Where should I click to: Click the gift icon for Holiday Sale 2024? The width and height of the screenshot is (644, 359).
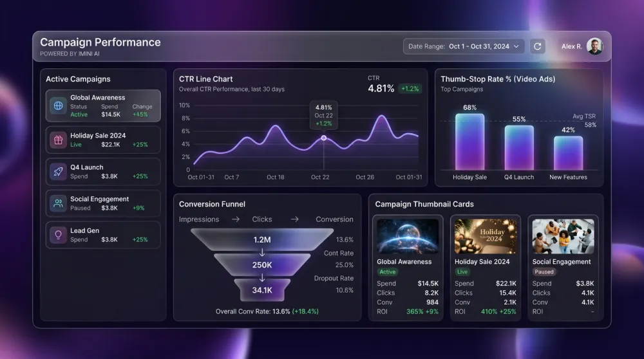point(59,140)
